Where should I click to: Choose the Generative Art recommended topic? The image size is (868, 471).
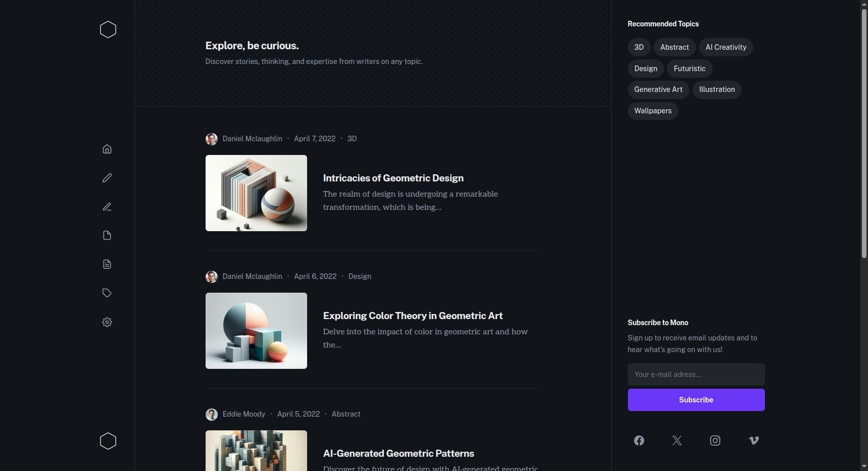tap(658, 89)
